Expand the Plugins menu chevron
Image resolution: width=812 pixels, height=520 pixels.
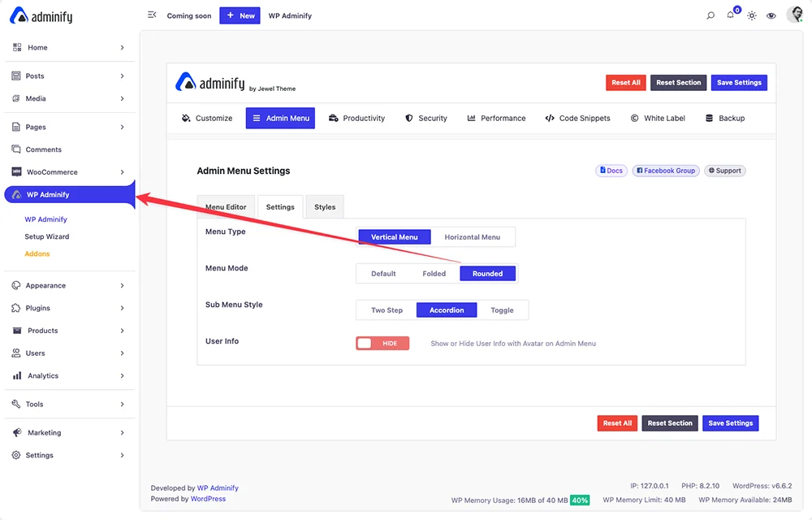pyautogui.click(x=123, y=308)
